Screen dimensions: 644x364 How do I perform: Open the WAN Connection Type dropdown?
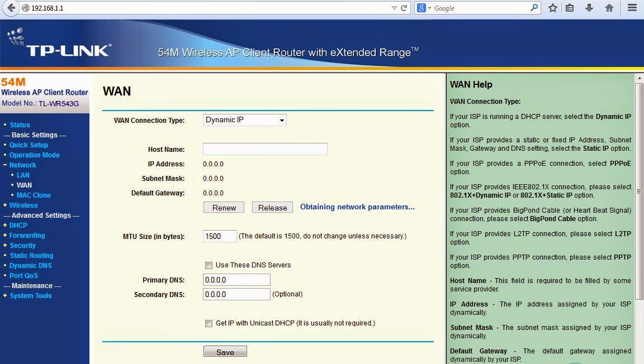pos(244,119)
